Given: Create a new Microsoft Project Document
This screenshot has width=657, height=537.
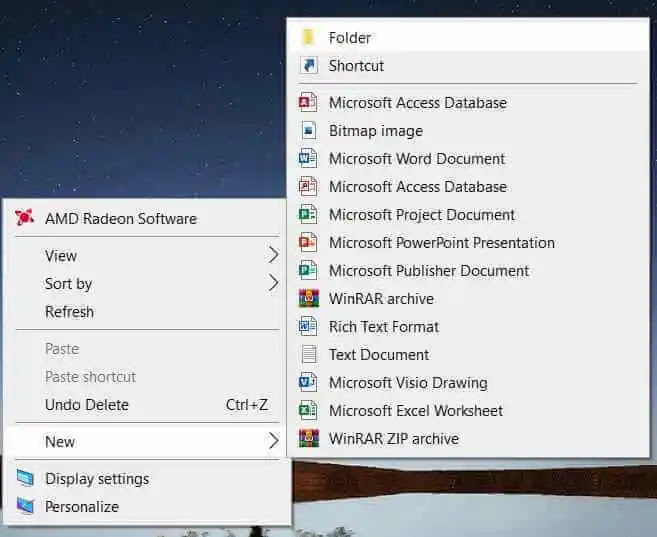Looking at the screenshot, I should 468,215.
